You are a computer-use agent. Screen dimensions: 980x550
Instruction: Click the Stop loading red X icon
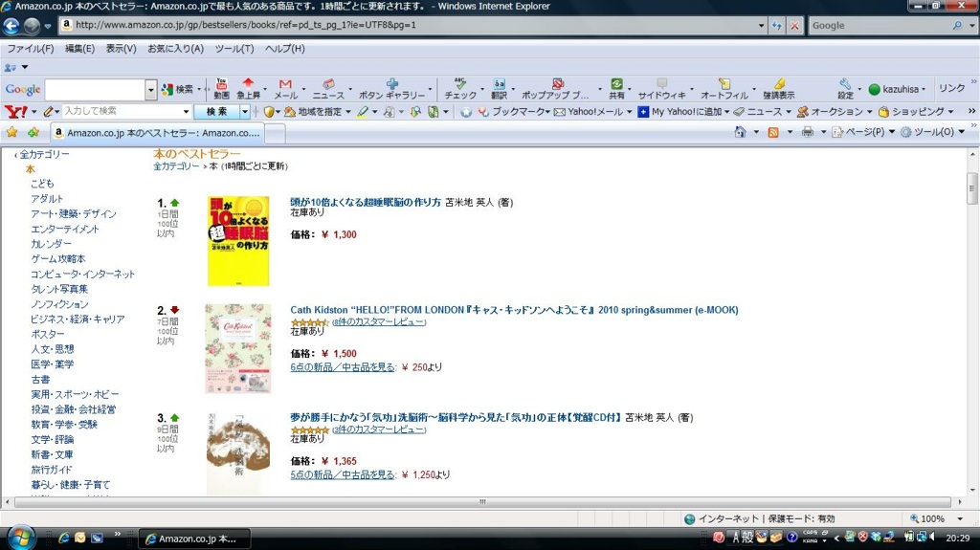[x=794, y=26]
